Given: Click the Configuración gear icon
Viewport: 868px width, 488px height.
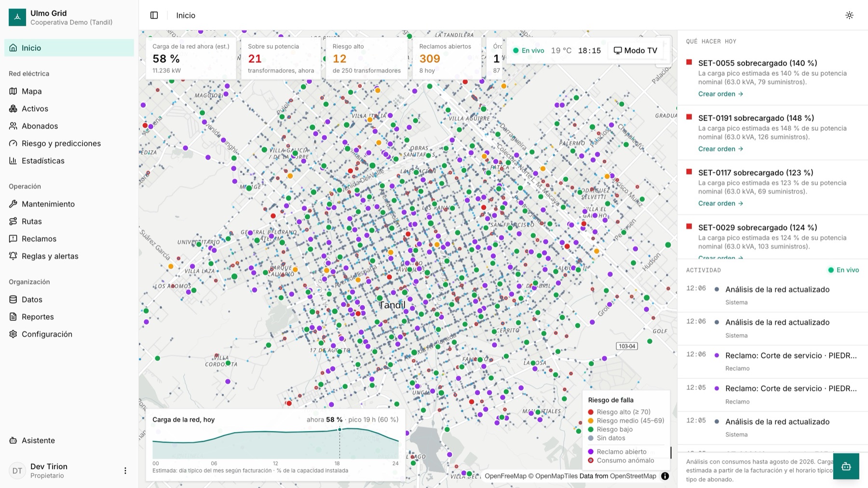Looking at the screenshot, I should click(13, 334).
